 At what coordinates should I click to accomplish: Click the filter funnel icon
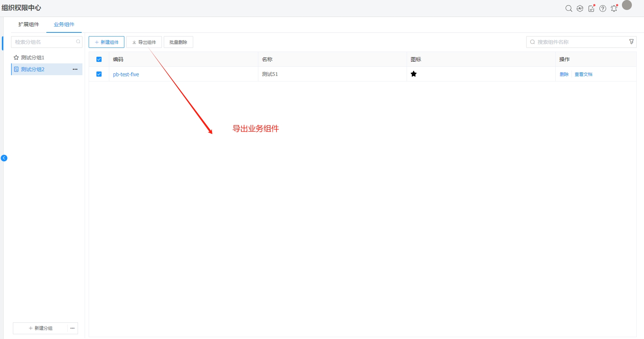[631, 42]
